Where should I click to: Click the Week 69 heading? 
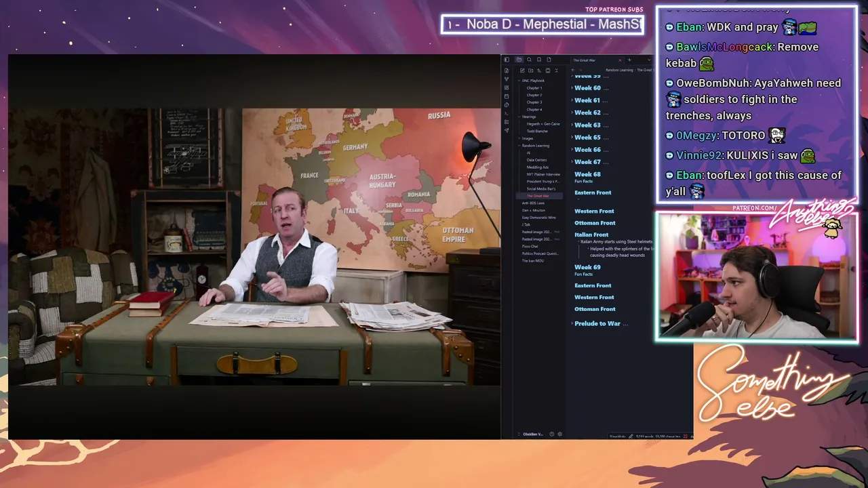point(587,267)
